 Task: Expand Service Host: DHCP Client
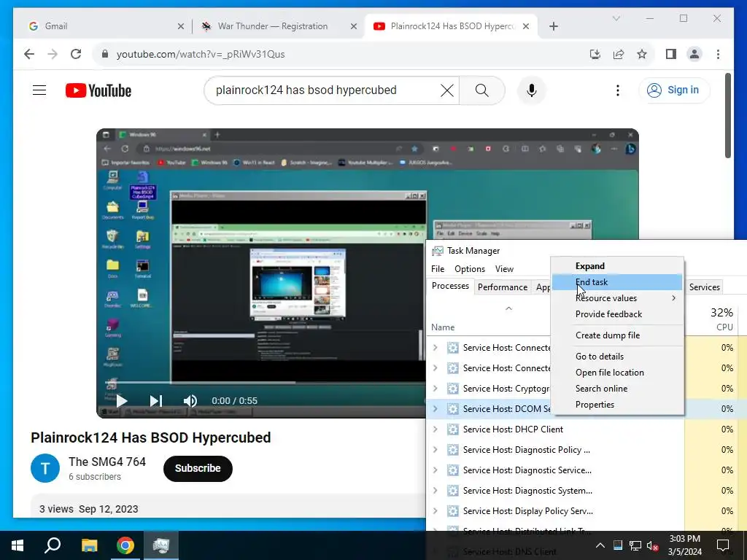435,429
